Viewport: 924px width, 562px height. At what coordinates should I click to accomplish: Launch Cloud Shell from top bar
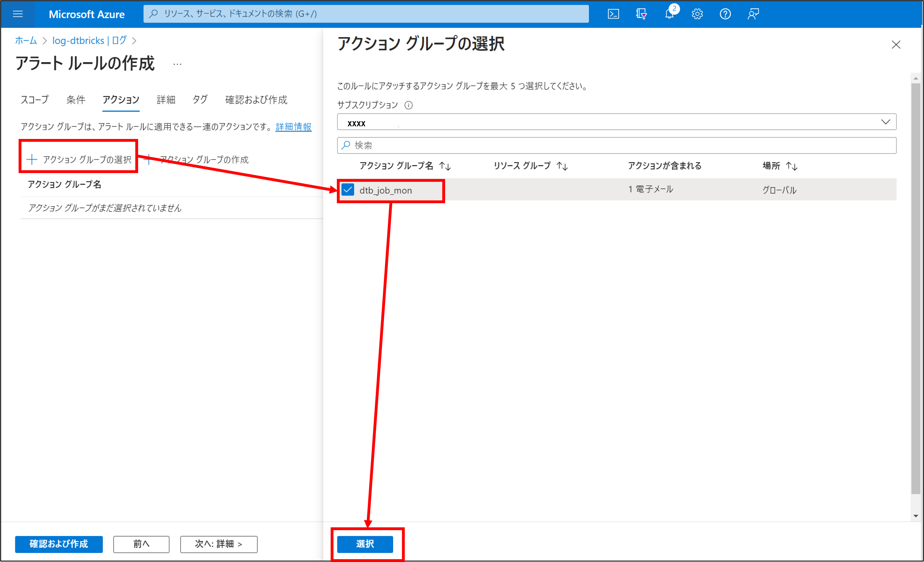coord(613,14)
